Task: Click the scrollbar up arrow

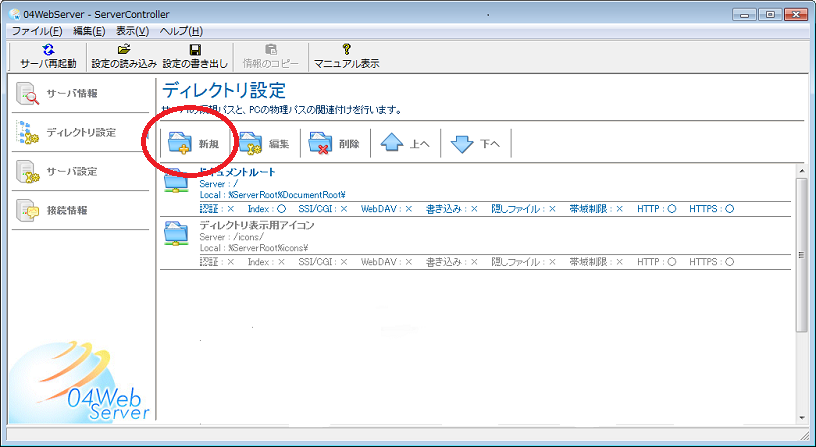Action: (802, 170)
